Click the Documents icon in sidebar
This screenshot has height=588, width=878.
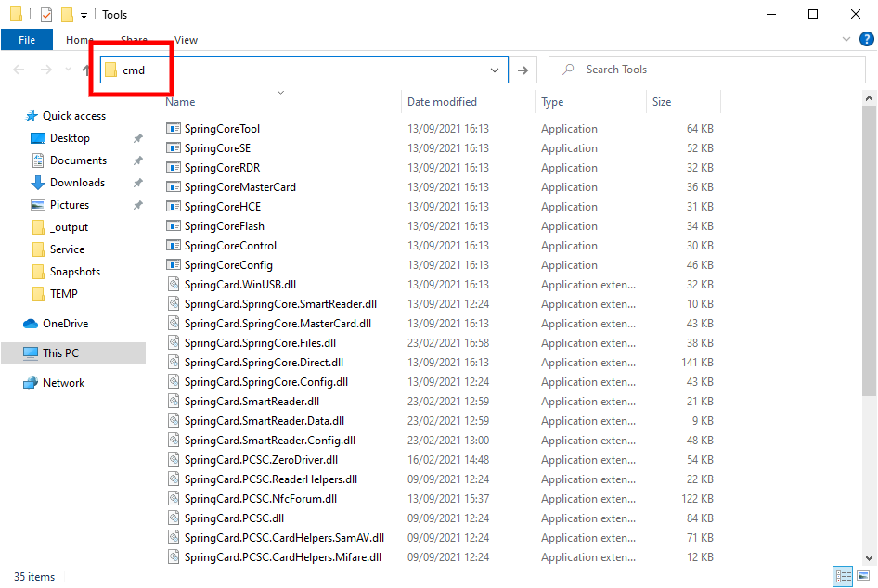click(x=38, y=160)
